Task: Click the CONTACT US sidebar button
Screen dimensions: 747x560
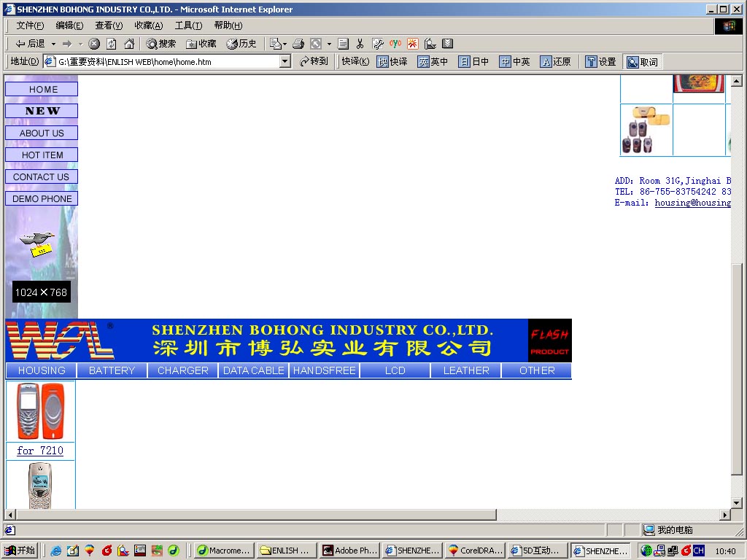Action: click(42, 177)
